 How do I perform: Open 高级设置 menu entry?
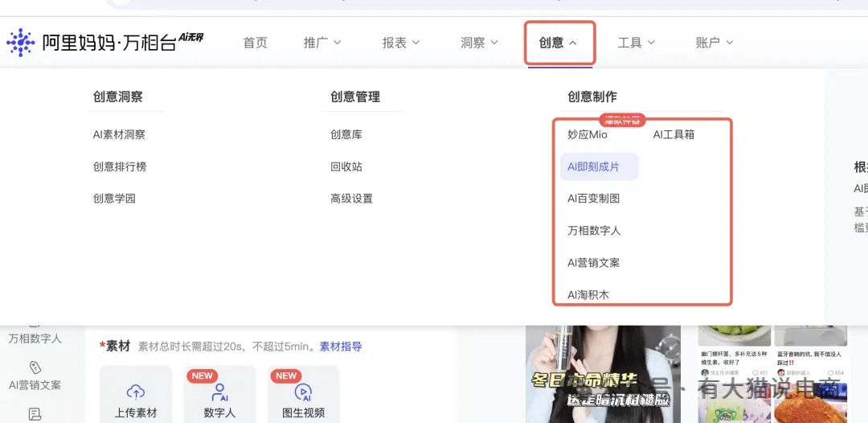click(x=351, y=199)
